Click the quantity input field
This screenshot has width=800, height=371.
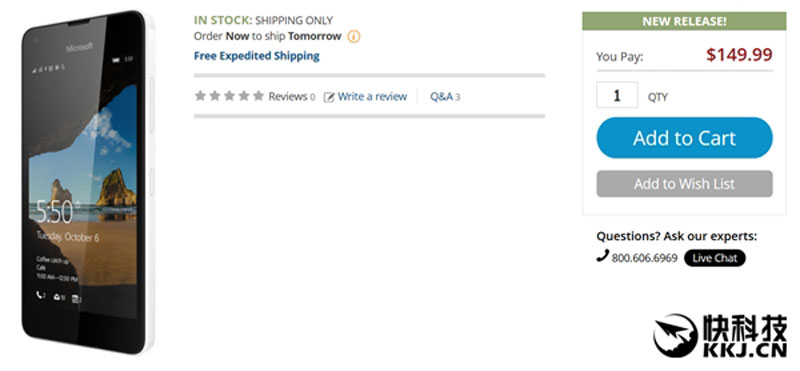tap(617, 95)
